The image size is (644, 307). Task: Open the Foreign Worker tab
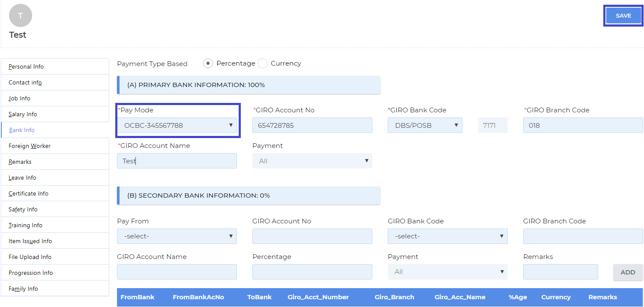[x=55, y=146]
